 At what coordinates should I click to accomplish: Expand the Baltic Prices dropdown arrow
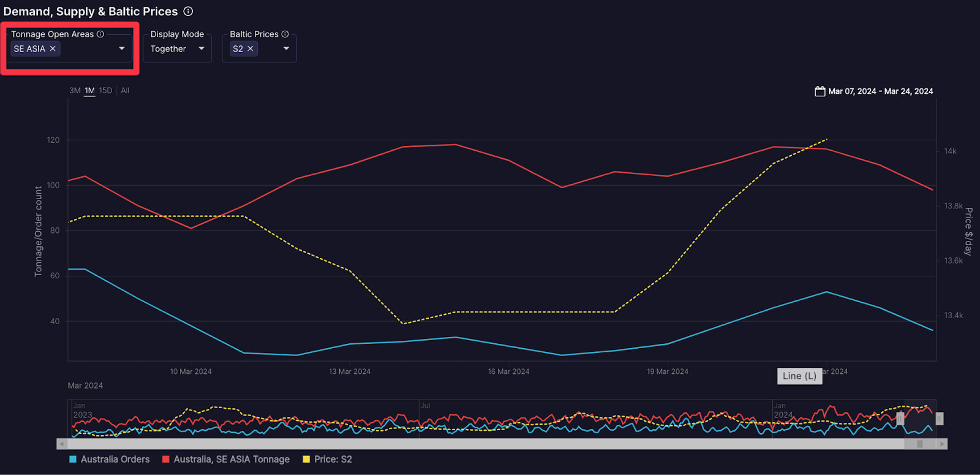[286, 49]
